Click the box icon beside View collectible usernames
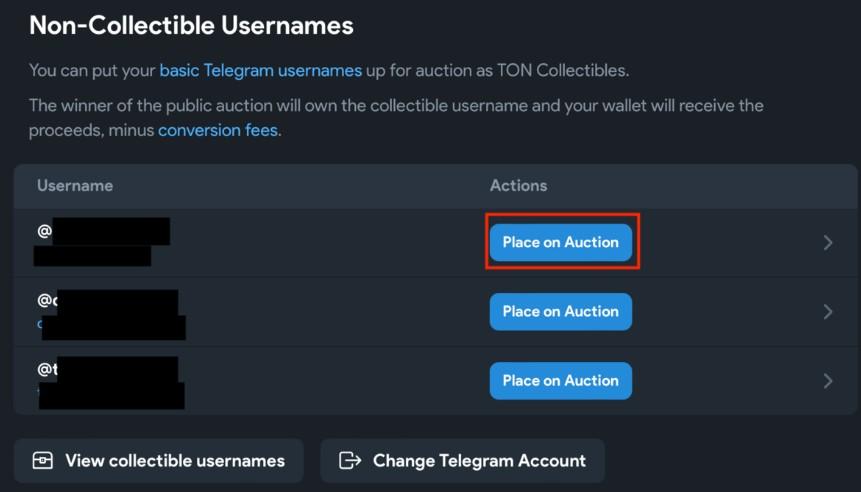Image resolution: width=861 pixels, height=492 pixels. click(x=43, y=460)
